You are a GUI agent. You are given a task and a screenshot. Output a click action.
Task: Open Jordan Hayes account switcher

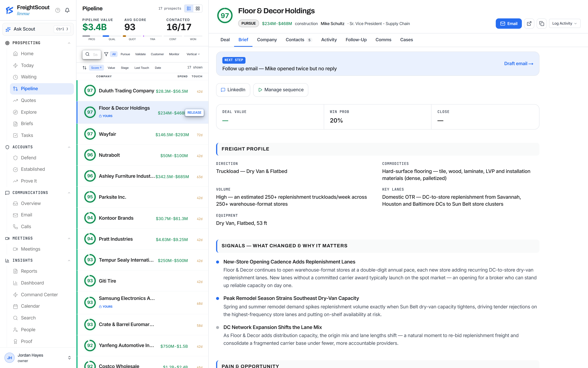point(38,358)
